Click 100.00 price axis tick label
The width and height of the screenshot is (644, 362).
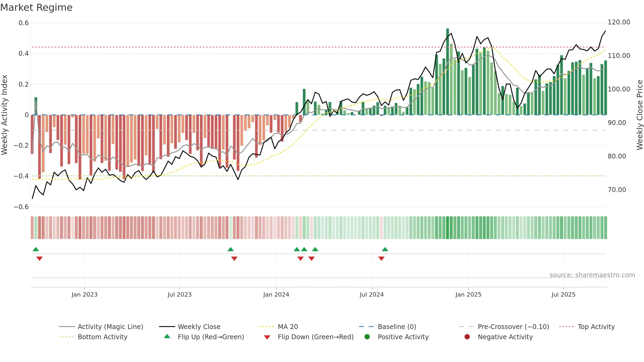click(x=619, y=89)
